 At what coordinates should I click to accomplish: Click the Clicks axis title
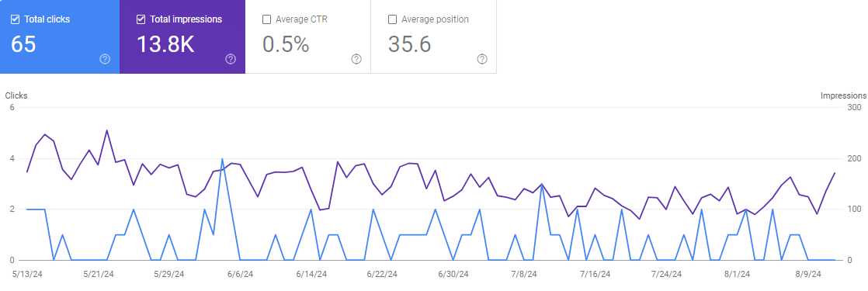16,95
